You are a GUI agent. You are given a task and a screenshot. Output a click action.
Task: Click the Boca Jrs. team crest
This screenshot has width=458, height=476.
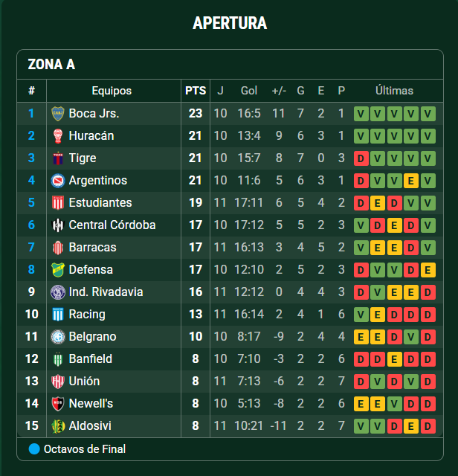(57, 114)
